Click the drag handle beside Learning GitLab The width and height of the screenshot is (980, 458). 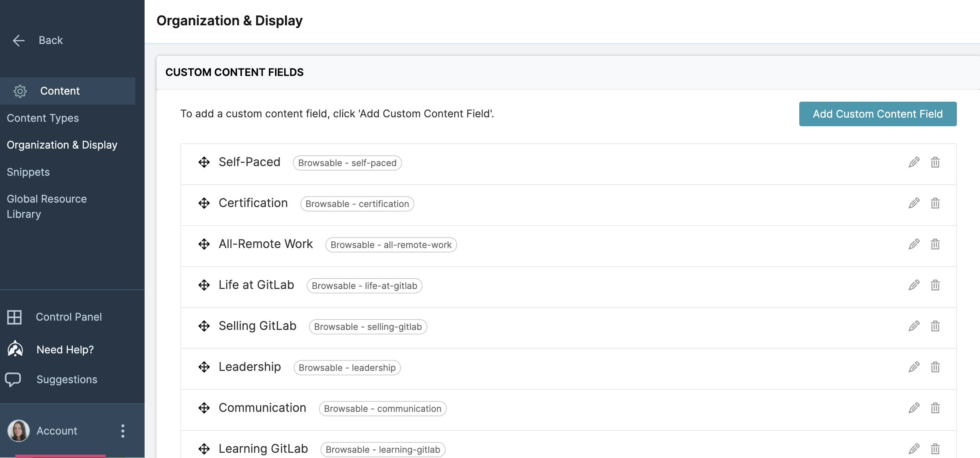[204, 449]
